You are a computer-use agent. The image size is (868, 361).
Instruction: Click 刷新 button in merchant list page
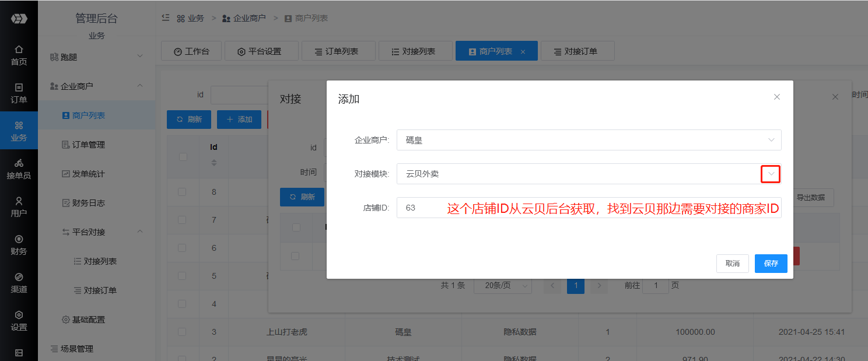click(x=189, y=120)
